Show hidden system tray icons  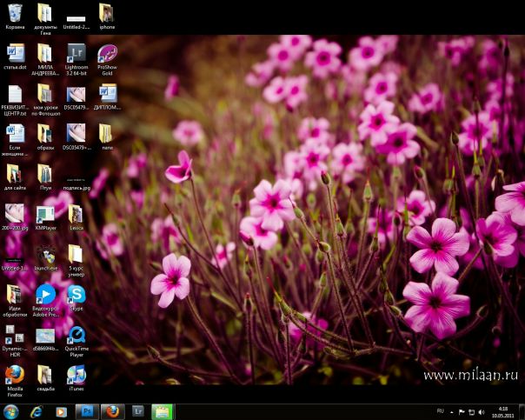(451, 411)
